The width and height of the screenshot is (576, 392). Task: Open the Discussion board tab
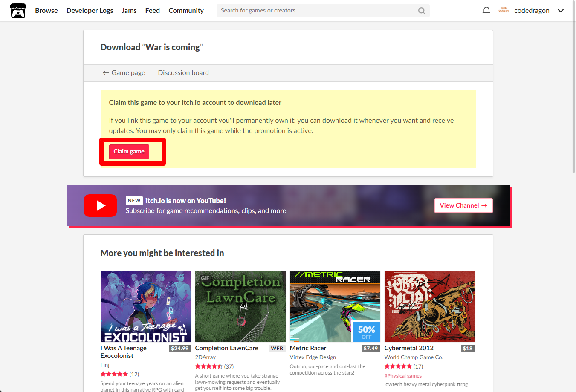coord(183,73)
